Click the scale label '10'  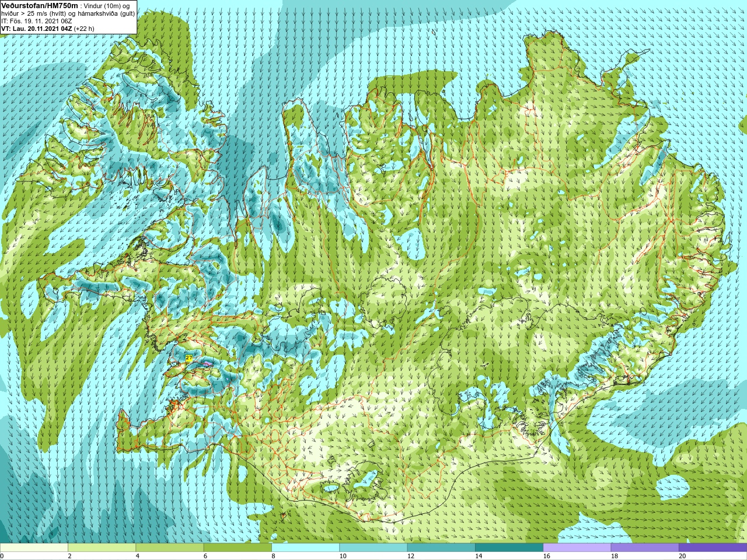343,556
